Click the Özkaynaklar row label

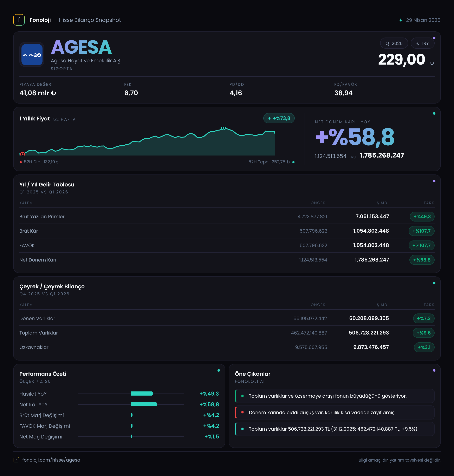pyautogui.click(x=34, y=347)
